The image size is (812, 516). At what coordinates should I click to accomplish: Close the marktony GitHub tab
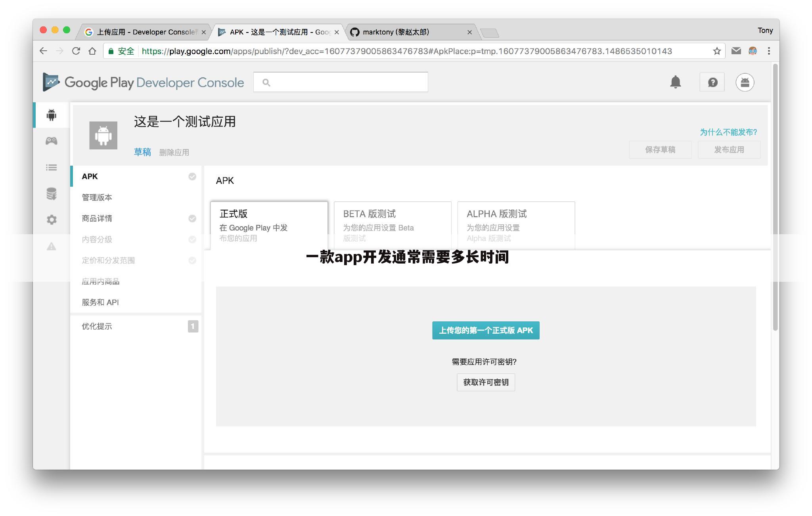click(x=469, y=32)
